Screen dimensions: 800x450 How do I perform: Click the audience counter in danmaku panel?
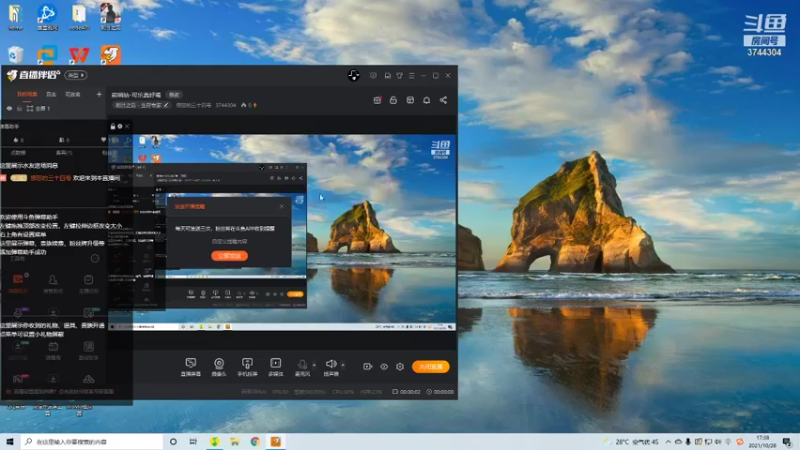[x=64, y=140]
